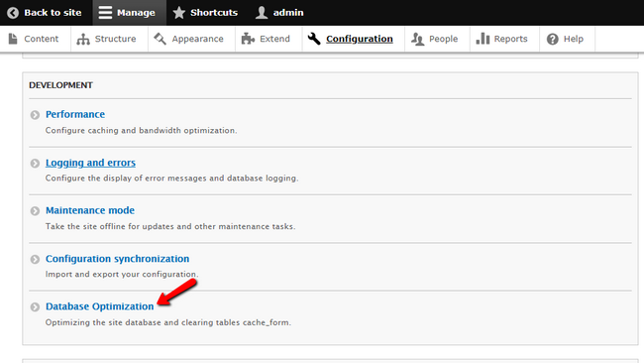The image size is (644, 363).
Task: Click the Content page icon
Action: [13, 39]
